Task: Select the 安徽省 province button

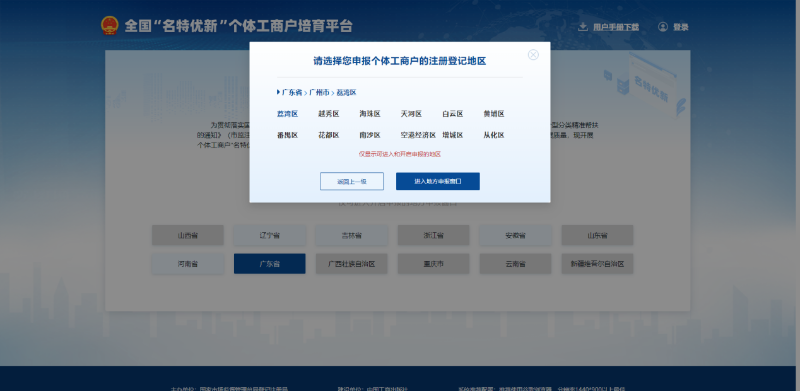Action: 515,235
